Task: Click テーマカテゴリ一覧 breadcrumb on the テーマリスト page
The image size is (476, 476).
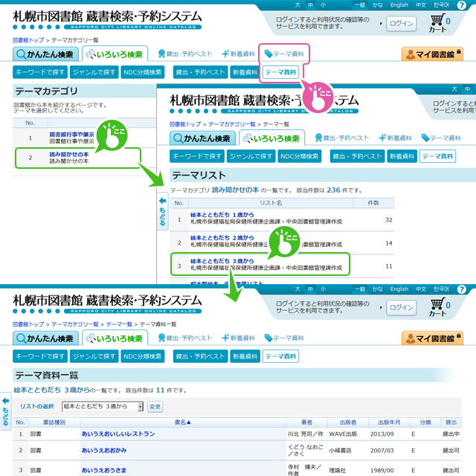Action: 232,124
